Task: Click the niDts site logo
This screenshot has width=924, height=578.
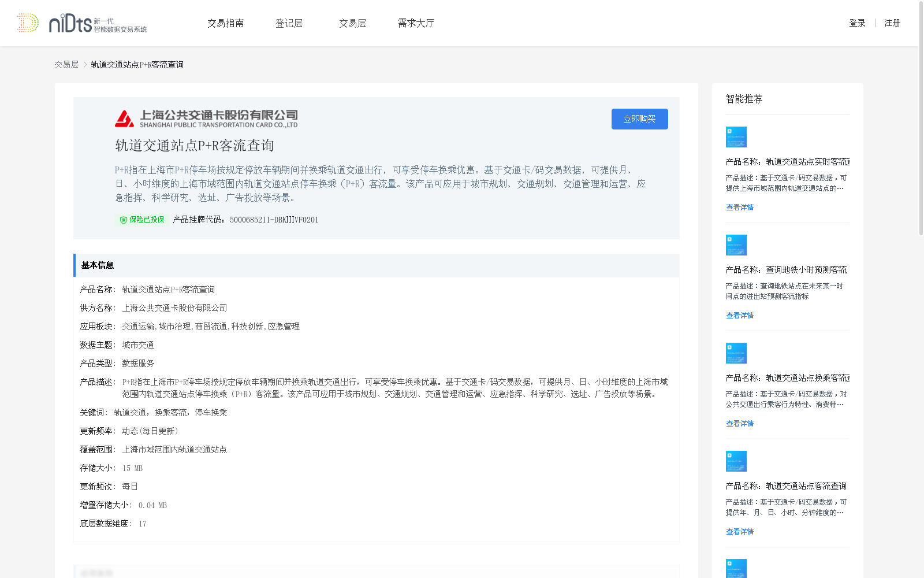Action: tap(82, 23)
